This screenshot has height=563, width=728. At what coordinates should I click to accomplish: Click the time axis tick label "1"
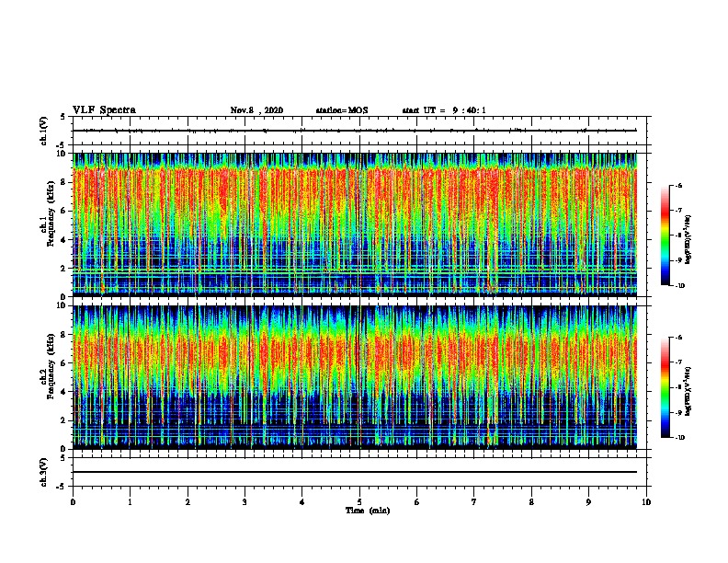[x=130, y=501]
